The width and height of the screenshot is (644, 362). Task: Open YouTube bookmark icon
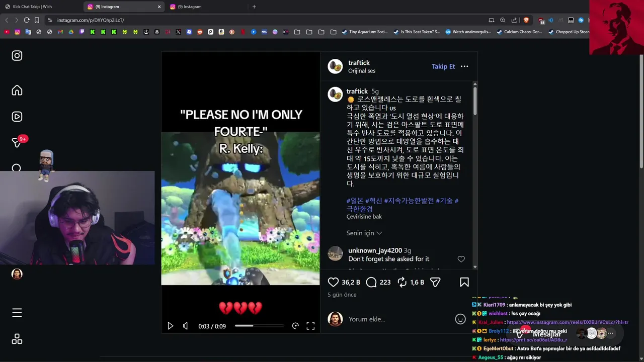tap(7, 32)
